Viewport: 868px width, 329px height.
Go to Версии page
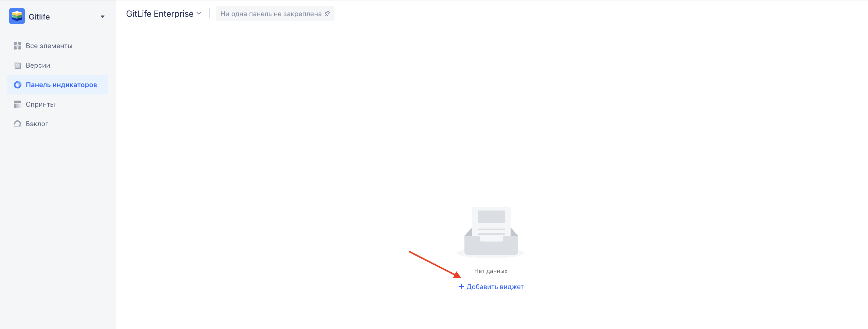tap(58, 65)
